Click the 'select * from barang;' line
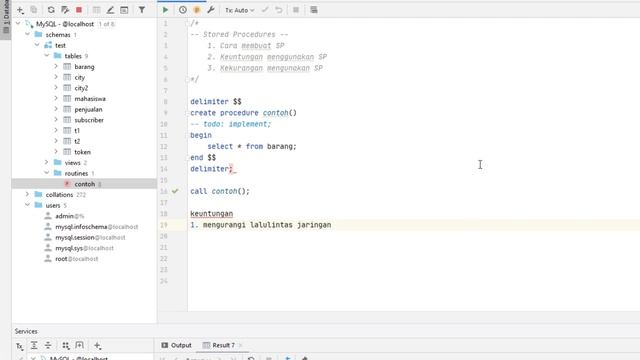The height and width of the screenshot is (360, 640). (x=252, y=146)
